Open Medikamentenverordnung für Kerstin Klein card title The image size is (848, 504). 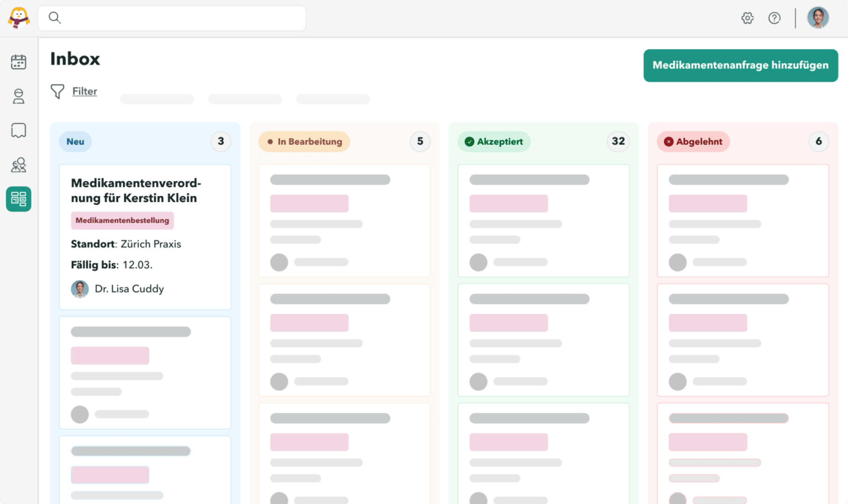coord(136,190)
